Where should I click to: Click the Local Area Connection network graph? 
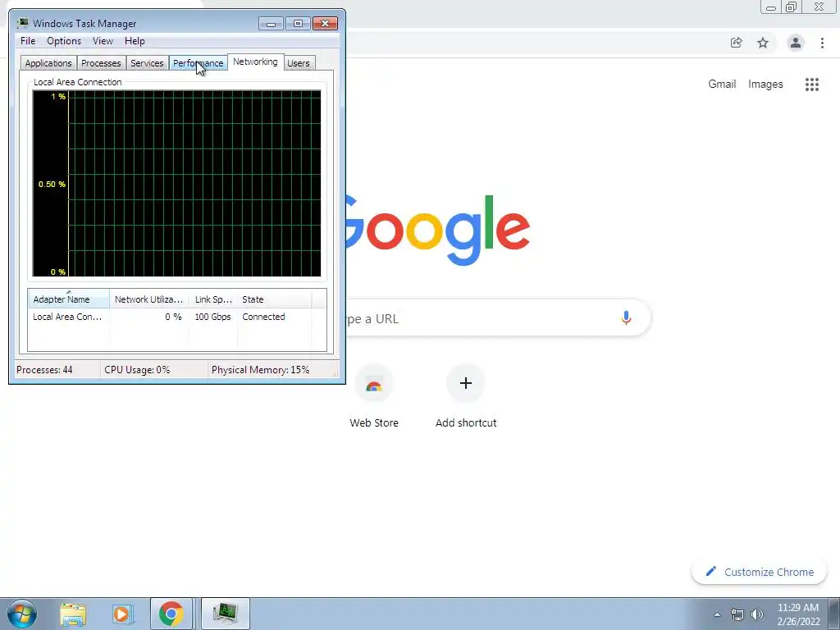pos(177,183)
